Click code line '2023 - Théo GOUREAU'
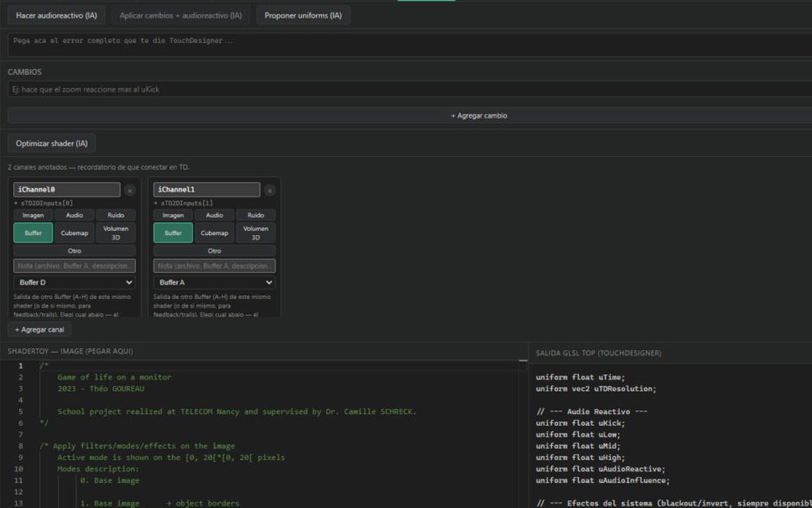This screenshot has height=508, width=812. click(x=101, y=388)
